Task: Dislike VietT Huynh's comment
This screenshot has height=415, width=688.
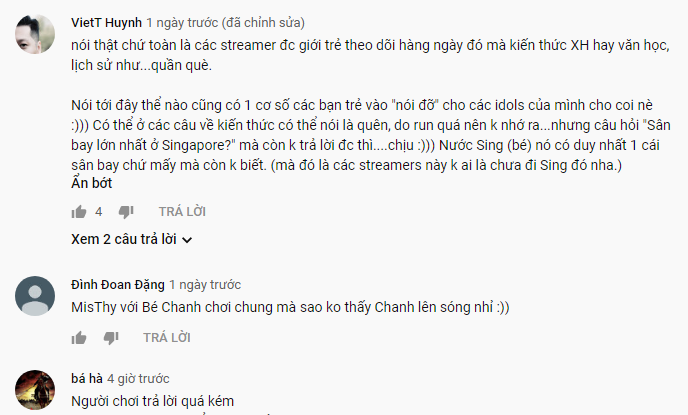Action: (x=126, y=212)
